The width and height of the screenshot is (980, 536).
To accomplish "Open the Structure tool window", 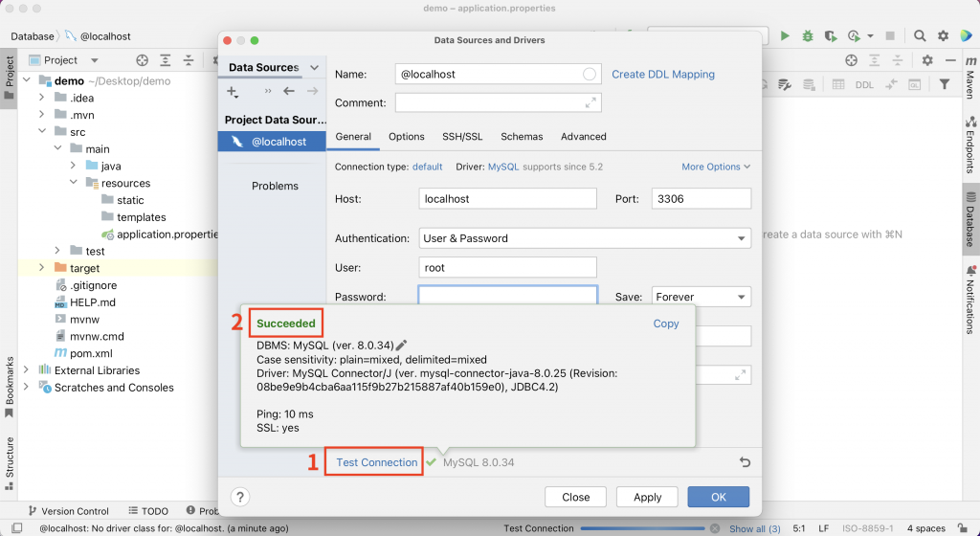I will (x=9, y=463).
